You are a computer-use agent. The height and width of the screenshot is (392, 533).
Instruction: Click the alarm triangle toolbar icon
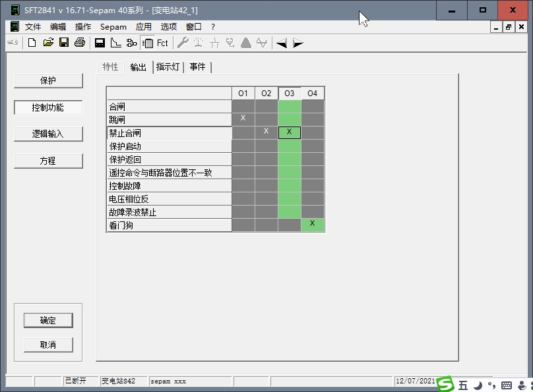point(246,43)
